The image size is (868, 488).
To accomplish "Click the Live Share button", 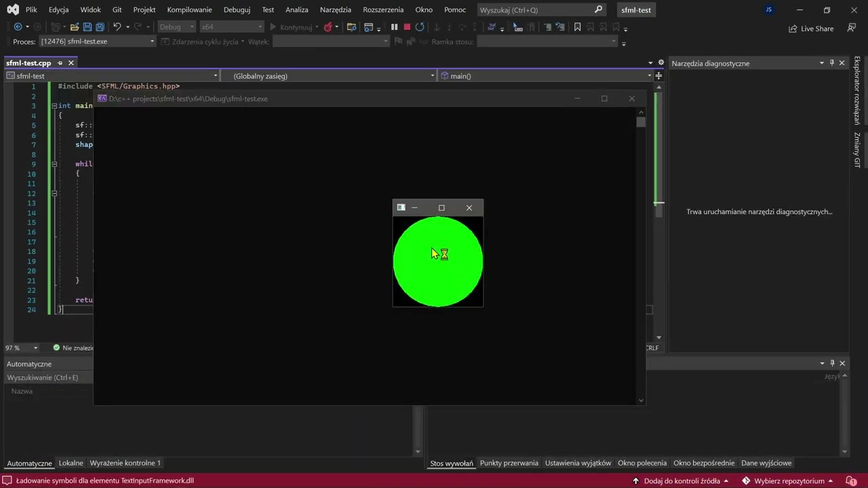I will click(811, 28).
